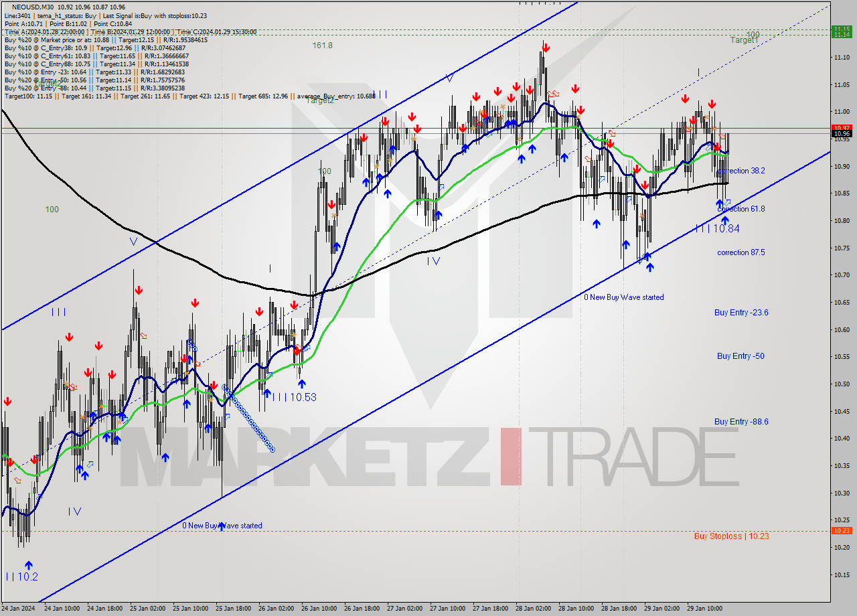
Task: Click the 'Point A:10.71 | Point B:11.02' line
Action: tap(68, 23)
